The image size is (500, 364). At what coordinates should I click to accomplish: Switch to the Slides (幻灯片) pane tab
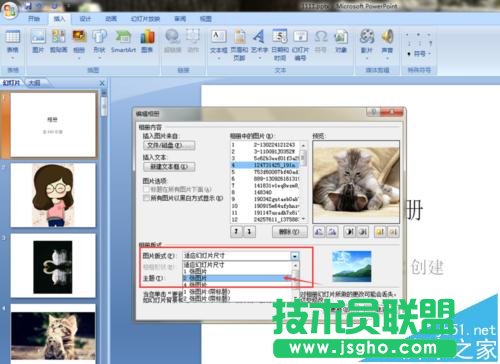pos(12,83)
